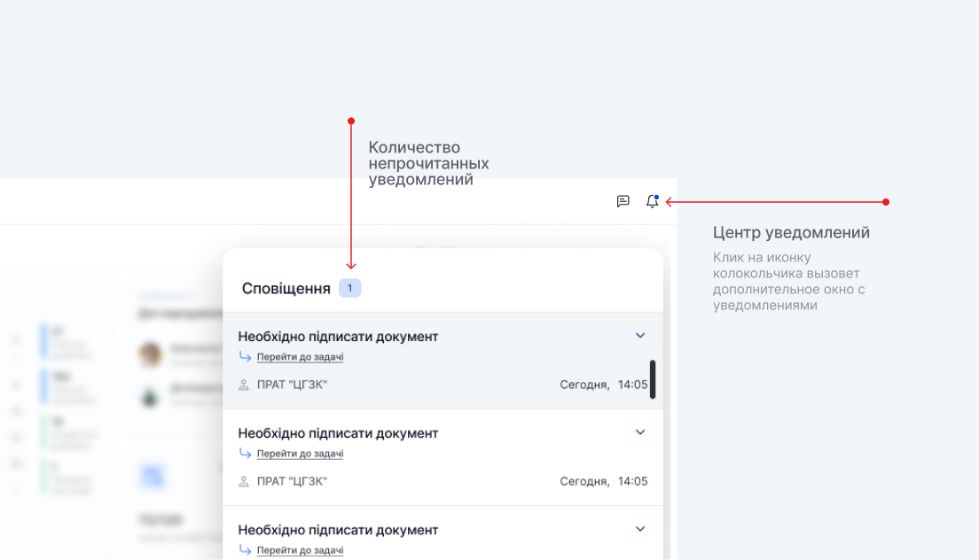Click organization icon in second notification
The image size is (979, 560).
point(244,482)
